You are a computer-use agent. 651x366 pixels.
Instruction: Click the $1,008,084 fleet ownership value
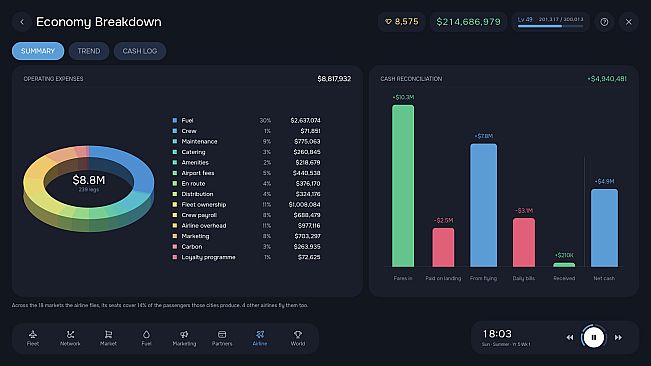(x=305, y=205)
